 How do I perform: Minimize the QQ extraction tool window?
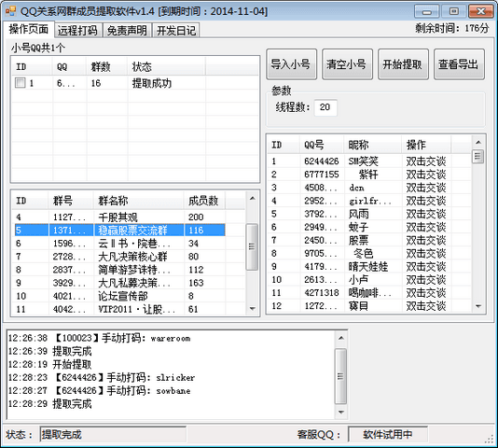click(427, 12)
